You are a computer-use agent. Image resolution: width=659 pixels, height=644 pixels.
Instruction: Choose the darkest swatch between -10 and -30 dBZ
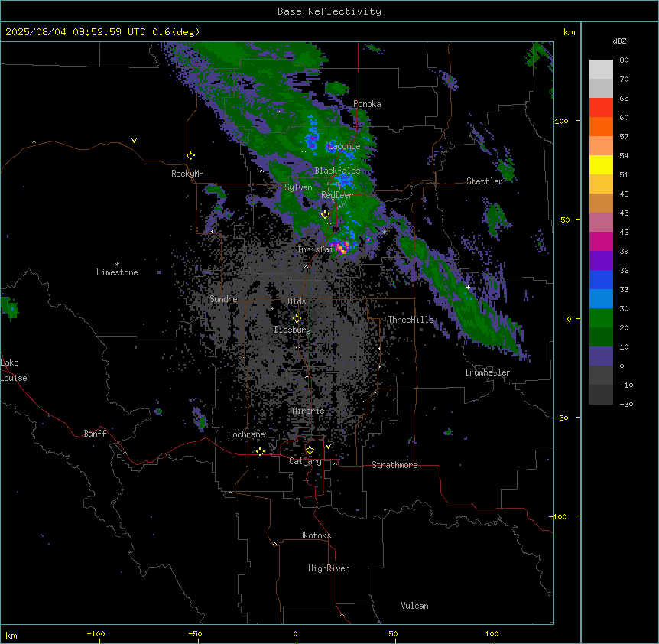click(601, 395)
